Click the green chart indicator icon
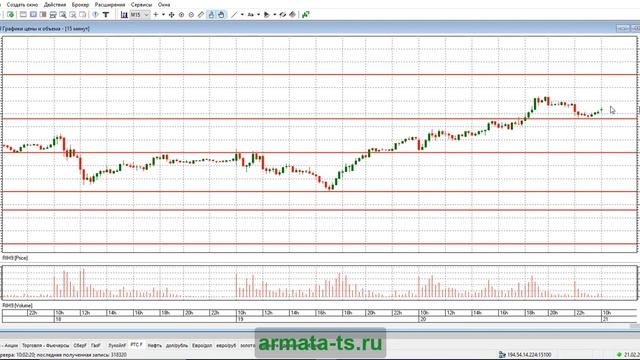The width and height of the screenshot is (640, 360). tap(306, 15)
